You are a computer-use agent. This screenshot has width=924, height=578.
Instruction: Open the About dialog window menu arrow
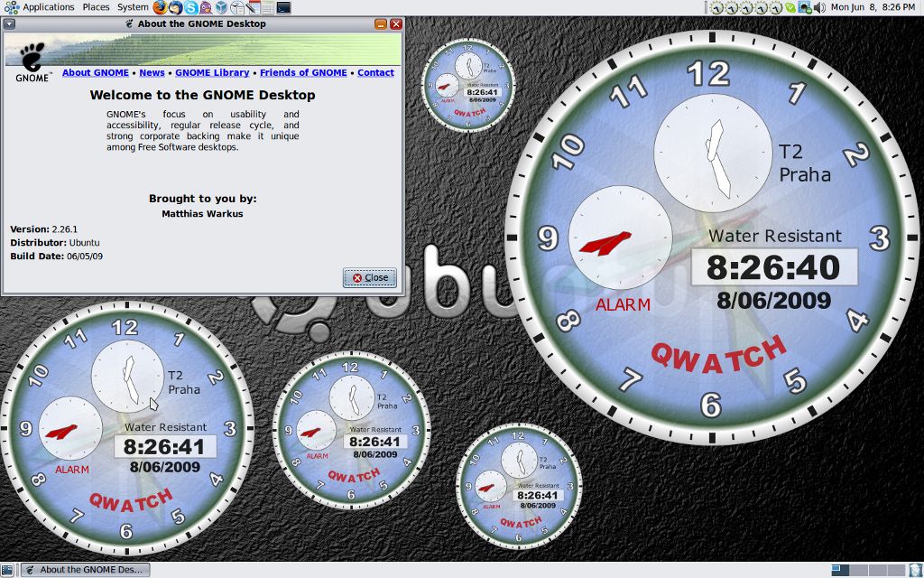[x=9, y=24]
